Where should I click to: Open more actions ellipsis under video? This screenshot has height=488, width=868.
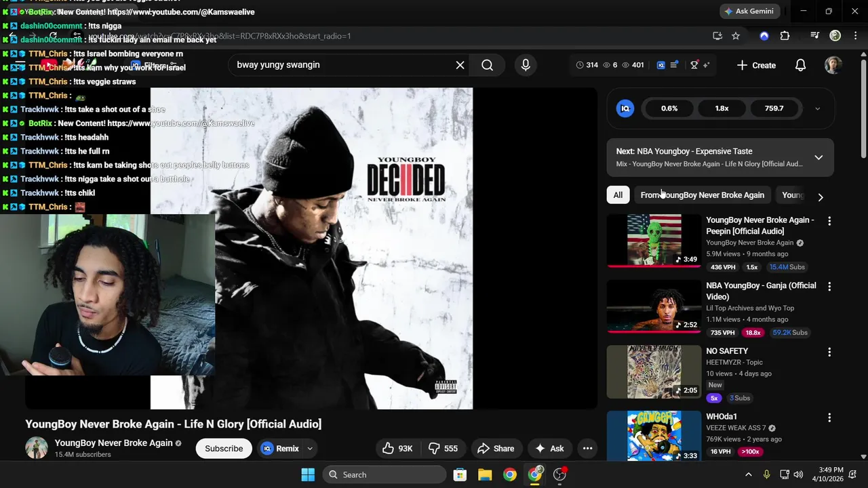click(x=588, y=449)
